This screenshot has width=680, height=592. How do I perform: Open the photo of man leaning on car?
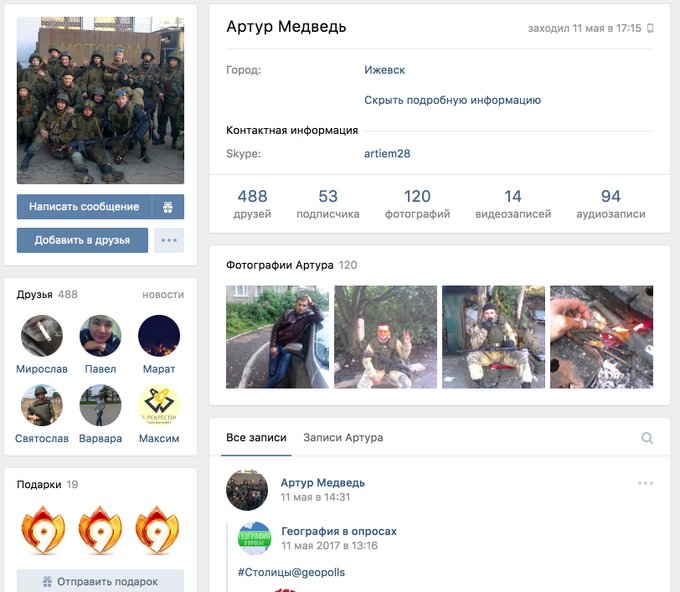(278, 337)
